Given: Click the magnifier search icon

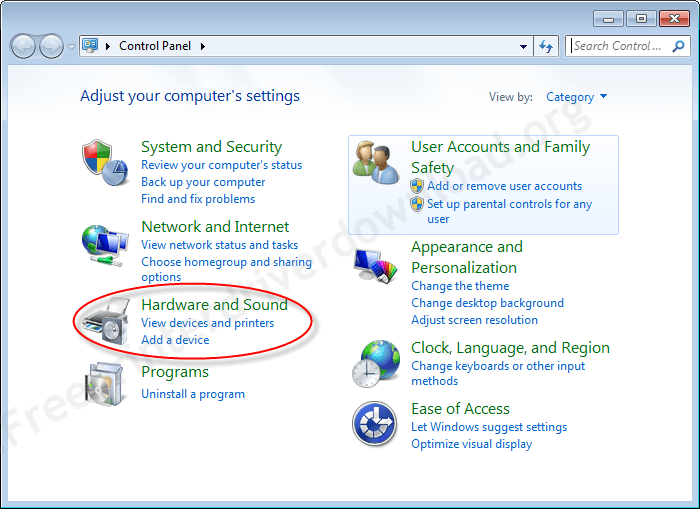Looking at the screenshot, I should [x=679, y=46].
